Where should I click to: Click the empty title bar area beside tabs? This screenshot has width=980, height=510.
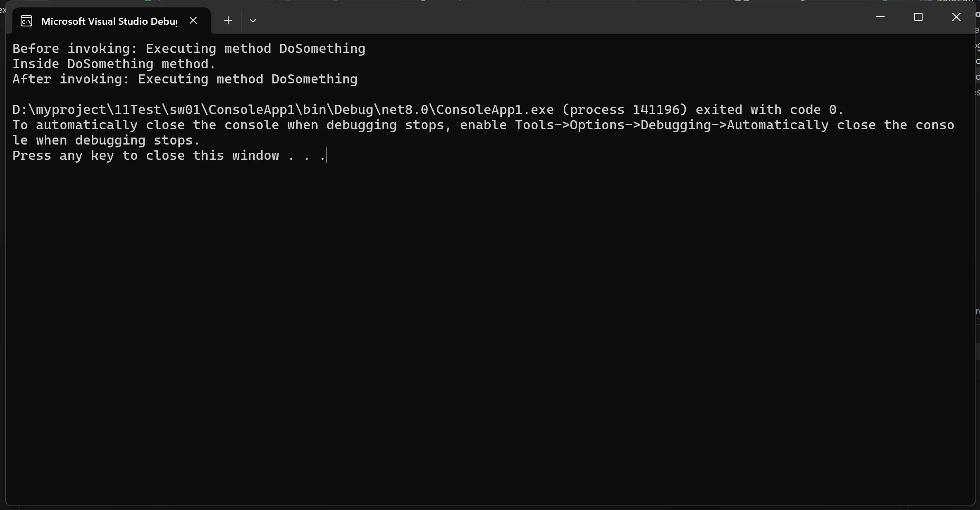[558, 19]
